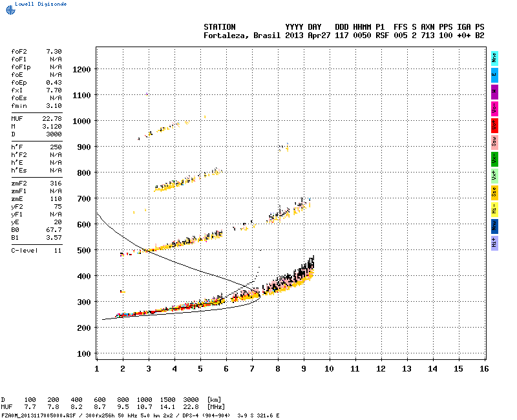Click the 100 km height axis label

[84, 354]
